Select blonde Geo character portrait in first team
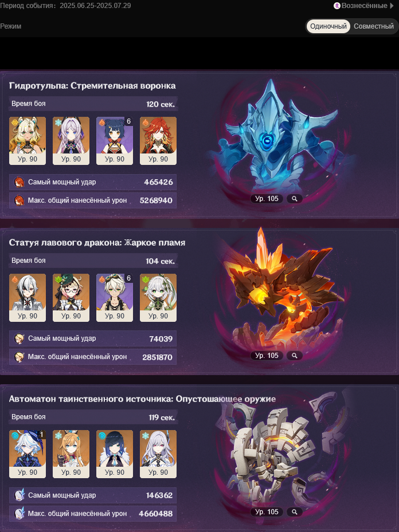This screenshot has height=532, width=399. [x=28, y=141]
